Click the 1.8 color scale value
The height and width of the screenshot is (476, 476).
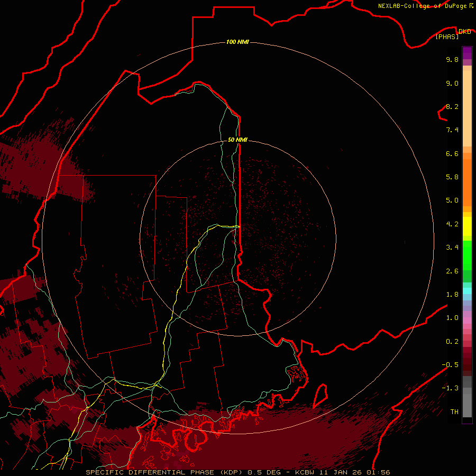(x=452, y=295)
